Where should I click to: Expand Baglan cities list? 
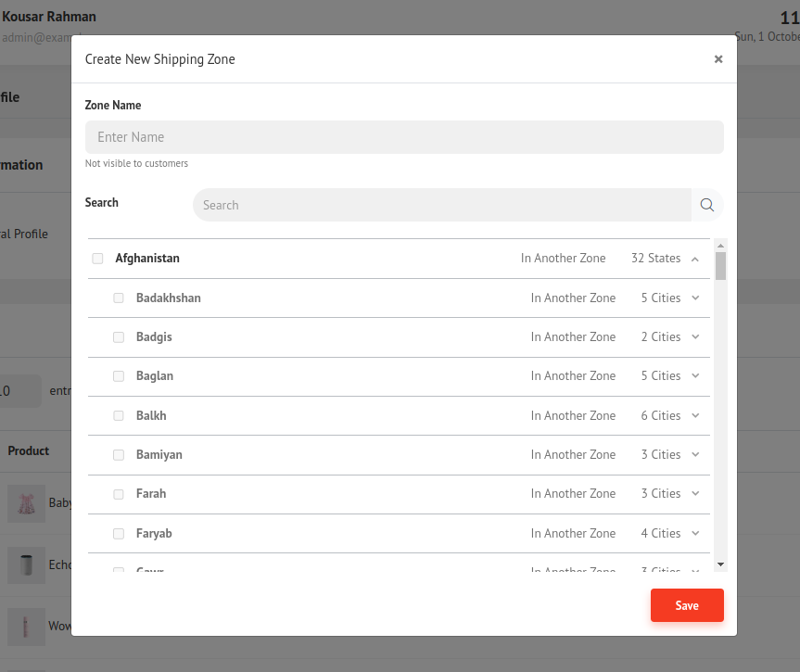(x=695, y=376)
